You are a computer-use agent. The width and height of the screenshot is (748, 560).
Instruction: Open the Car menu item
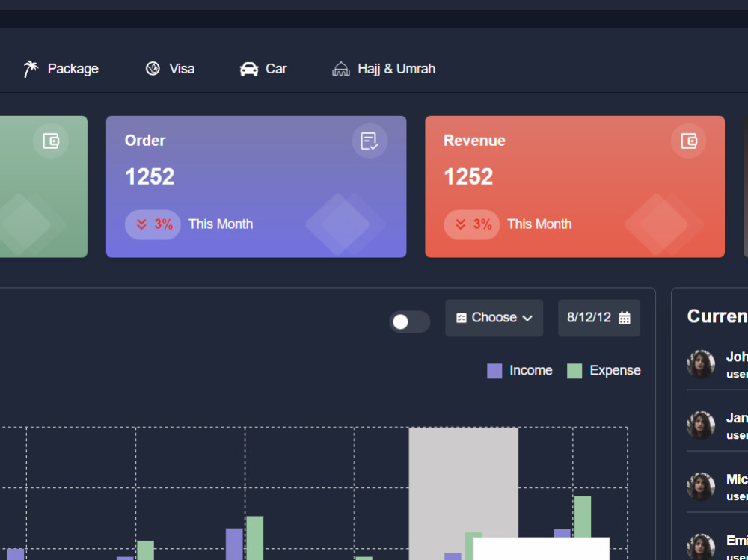263,69
